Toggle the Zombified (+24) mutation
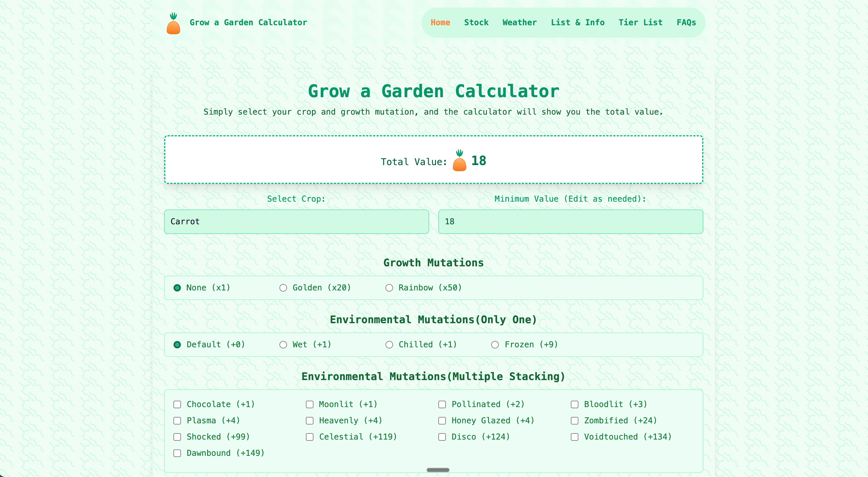The image size is (868, 477). click(574, 420)
